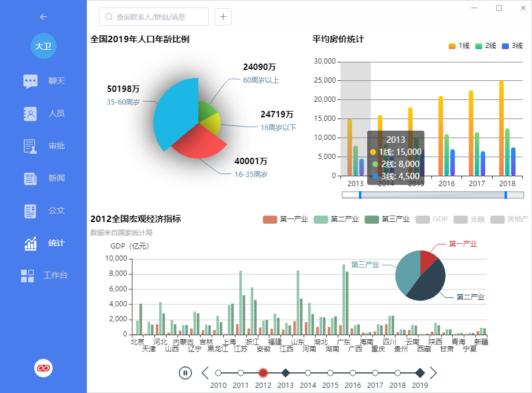The image size is (532, 393).
Task: Click the data zoom slider left handle
Action: [x=360, y=195]
